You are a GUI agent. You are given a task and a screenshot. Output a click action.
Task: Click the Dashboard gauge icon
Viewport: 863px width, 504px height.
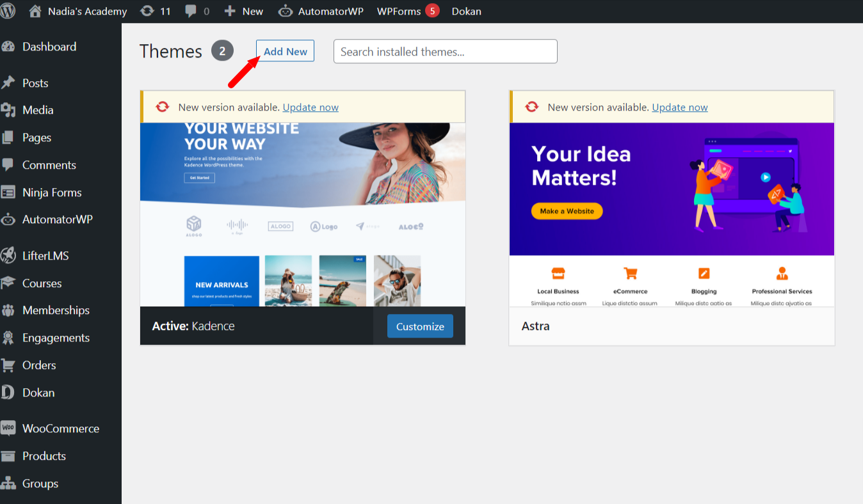tap(8, 47)
